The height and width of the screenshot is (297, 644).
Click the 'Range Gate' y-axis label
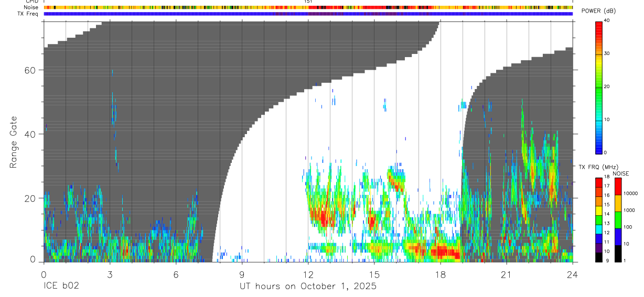(x=13, y=142)
